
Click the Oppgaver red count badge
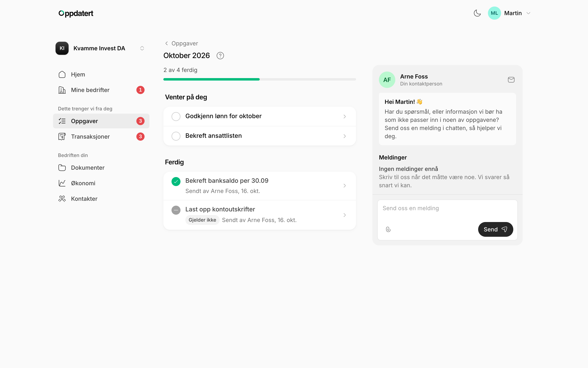coord(140,121)
